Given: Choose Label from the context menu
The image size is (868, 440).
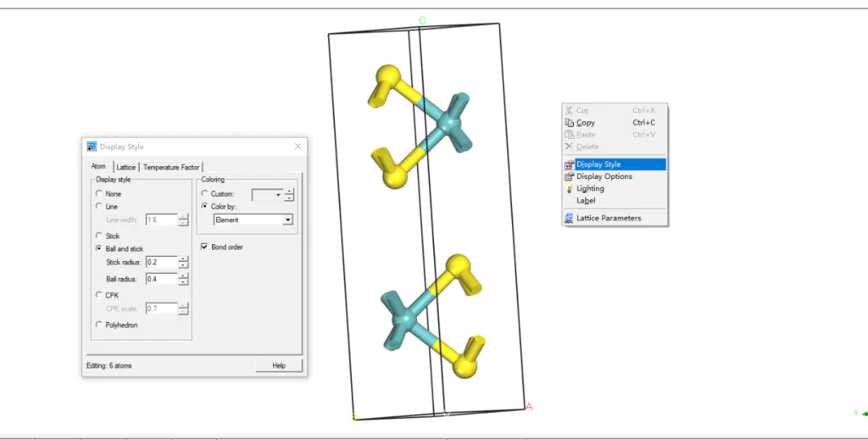Looking at the screenshot, I should tap(615, 201).
